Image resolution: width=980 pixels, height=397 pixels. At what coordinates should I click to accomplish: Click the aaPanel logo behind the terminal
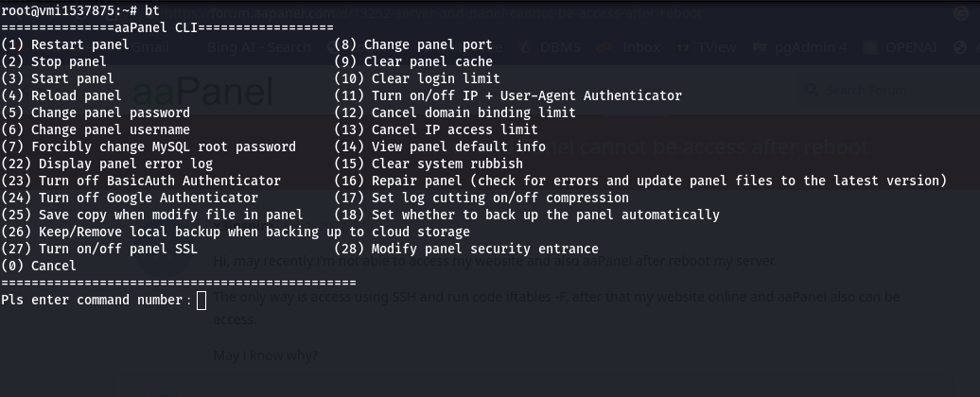[201, 93]
